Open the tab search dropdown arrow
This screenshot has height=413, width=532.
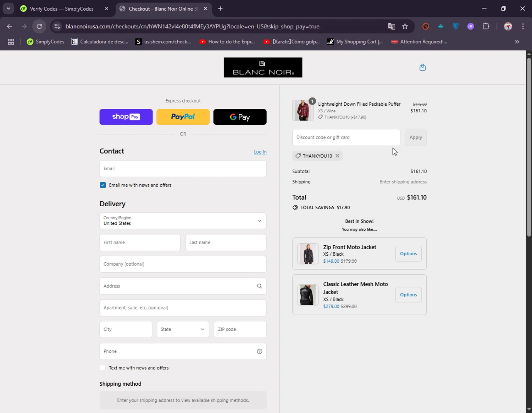tap(8, 9)
